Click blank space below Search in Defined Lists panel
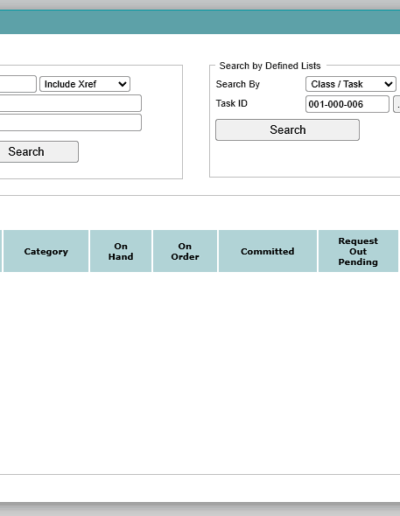Viewport: 400px width, 516px height. [x=304, y=159]
